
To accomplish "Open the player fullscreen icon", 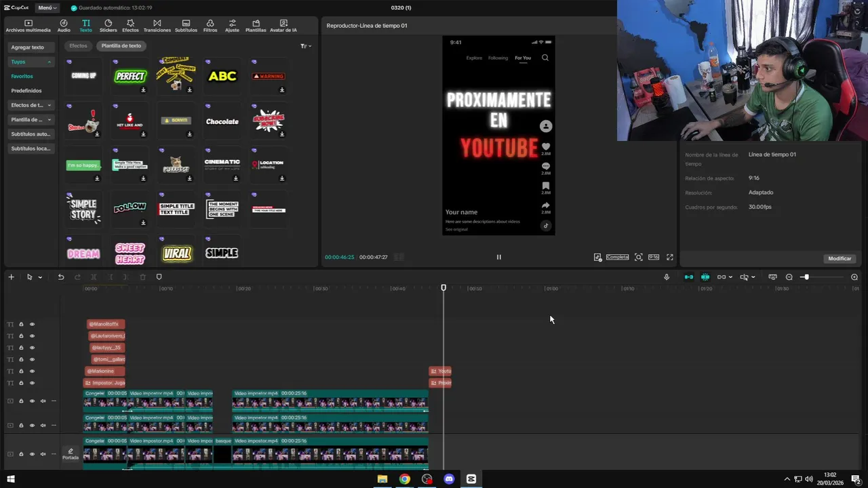I will click(x=670, y=257).
